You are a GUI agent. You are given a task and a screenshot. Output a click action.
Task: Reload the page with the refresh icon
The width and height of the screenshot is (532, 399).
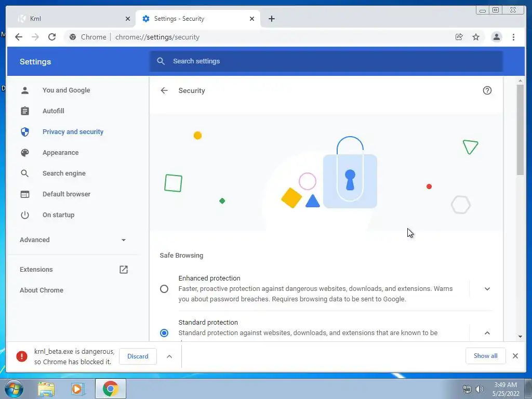pyautogui.click(x=52, y=37)
